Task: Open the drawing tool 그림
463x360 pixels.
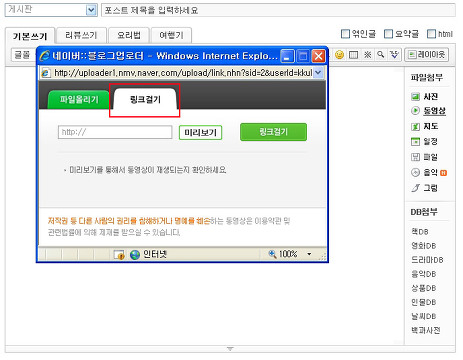Action: tap(424, 188)
